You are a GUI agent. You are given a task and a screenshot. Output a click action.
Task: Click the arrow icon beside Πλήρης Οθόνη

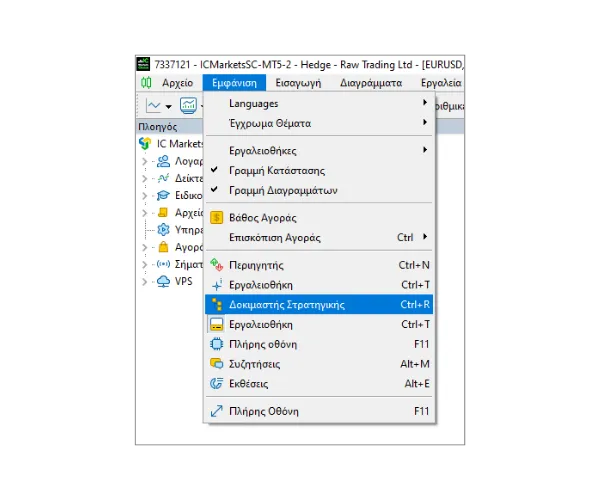tap(216, 411)
